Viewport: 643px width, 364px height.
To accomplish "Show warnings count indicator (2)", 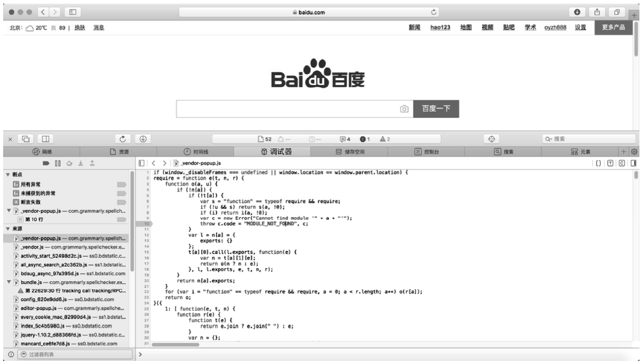I will pyautogui.click(x=385, y=139).
